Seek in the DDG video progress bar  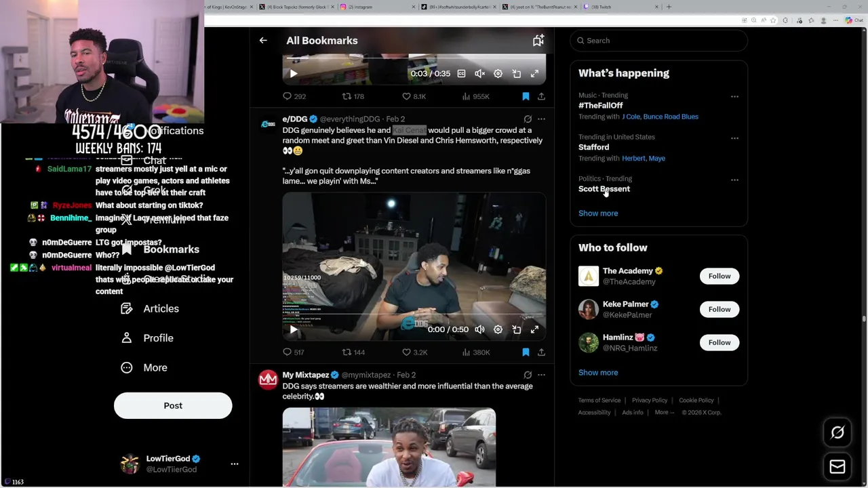click(414, 315)
